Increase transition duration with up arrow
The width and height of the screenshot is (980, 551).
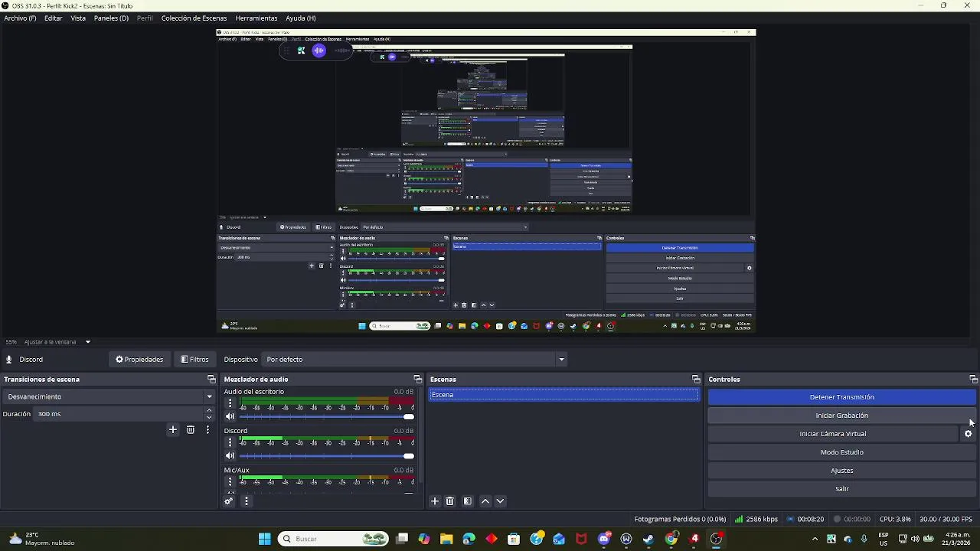tap(209, 410)
